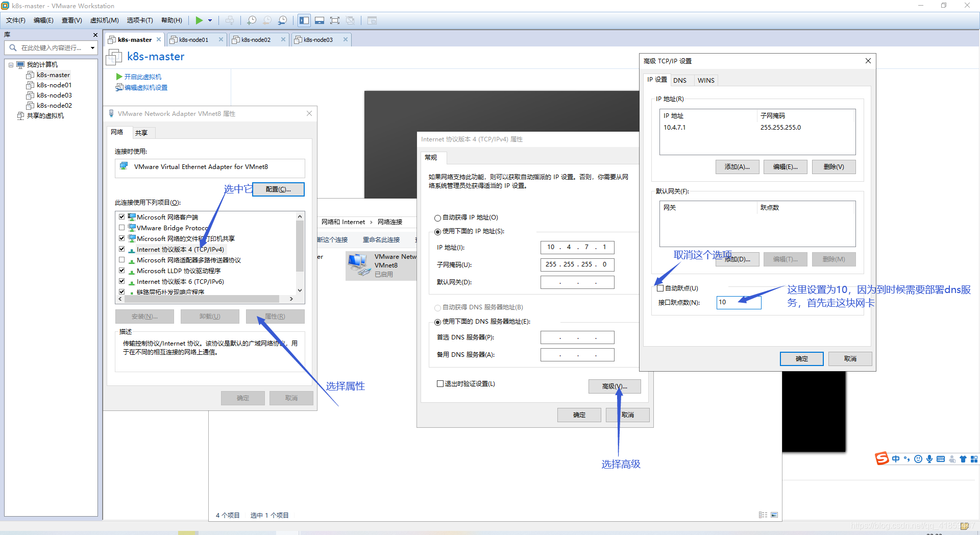Toggle punctuation mode icon in Sogou bar
This screenshot has height=535, width=980.
tap(907, 459)
